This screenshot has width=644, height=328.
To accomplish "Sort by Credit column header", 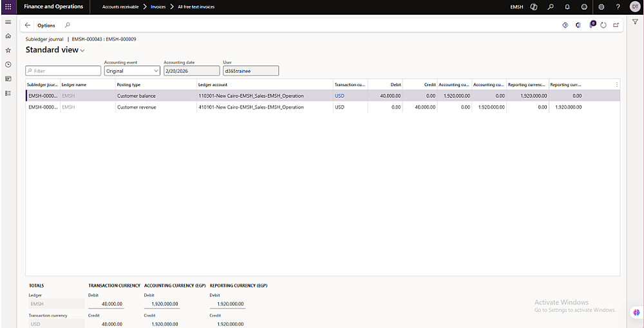I will [x=420, y=84].
